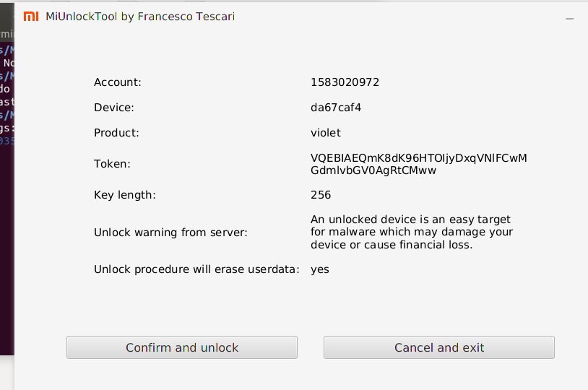
Task: Confirm and unlock the device
Action: click(x=182, y=347)
